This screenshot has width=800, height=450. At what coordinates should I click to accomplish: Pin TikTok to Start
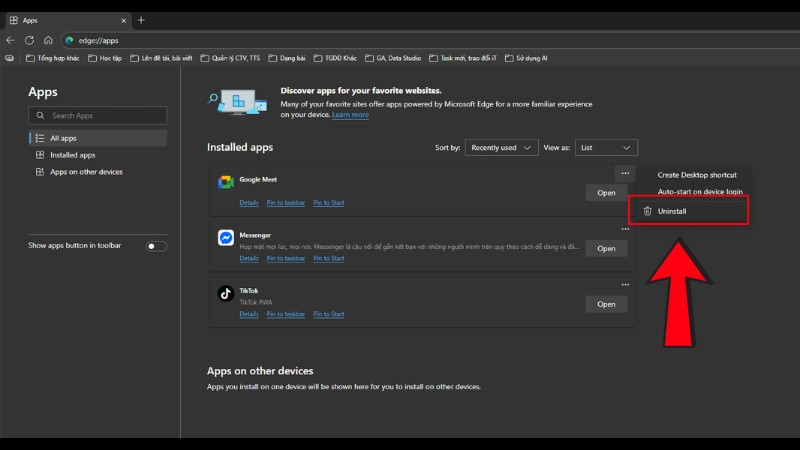[x=329, y=314]
